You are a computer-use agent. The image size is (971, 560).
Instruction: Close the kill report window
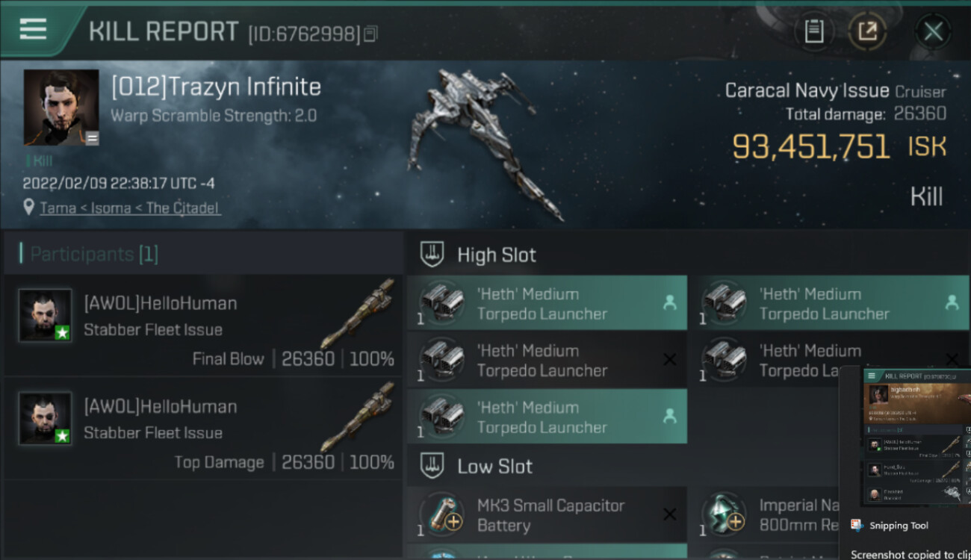(x=933, y=31)
